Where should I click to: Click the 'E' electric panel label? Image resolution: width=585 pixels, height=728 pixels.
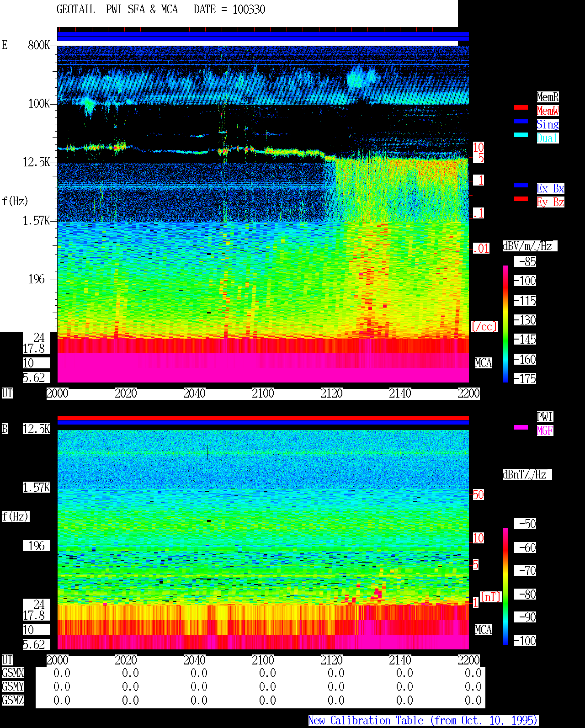[x=5, y=45]
